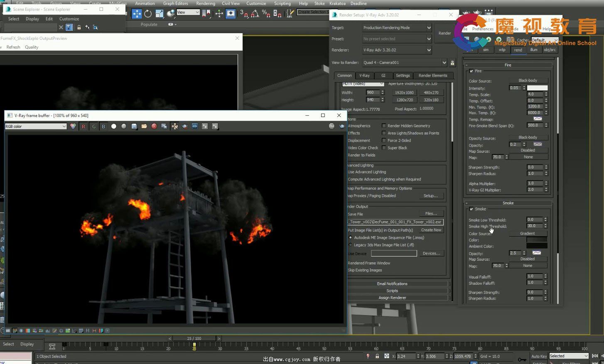Click the 1920x1080 resolution preset button
This screenshot has width=604, height=364.
[x=404, y=93]
